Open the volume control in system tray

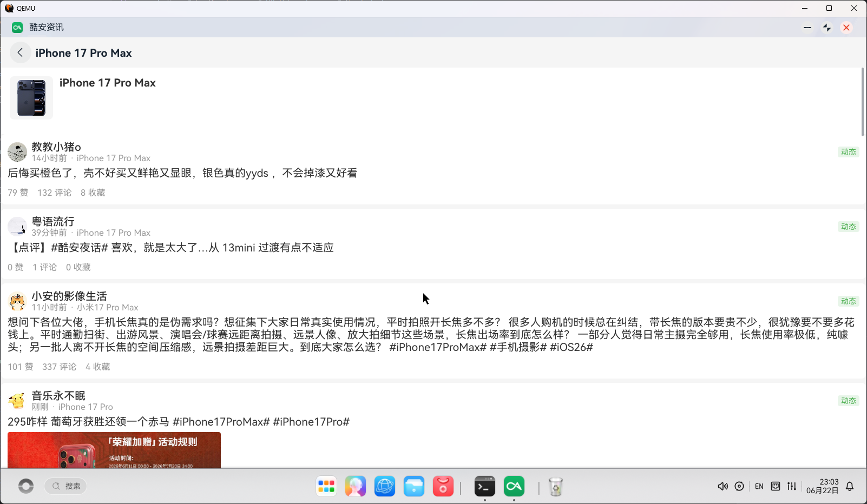pyautogui.click(x=722, y=486)
